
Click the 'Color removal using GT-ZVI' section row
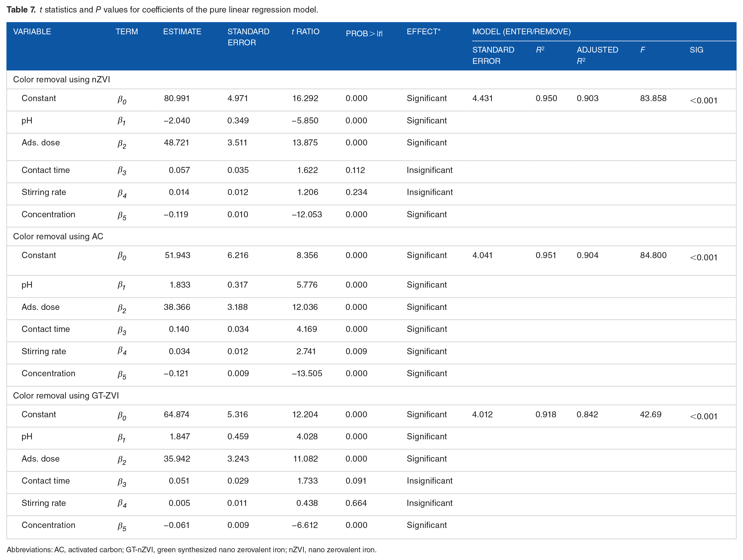(66, 396)
